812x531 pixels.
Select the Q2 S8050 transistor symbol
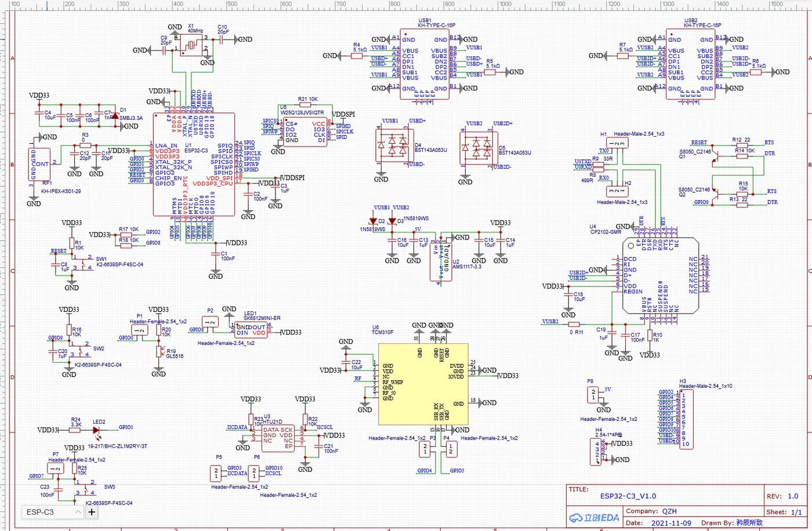[716, 192]
